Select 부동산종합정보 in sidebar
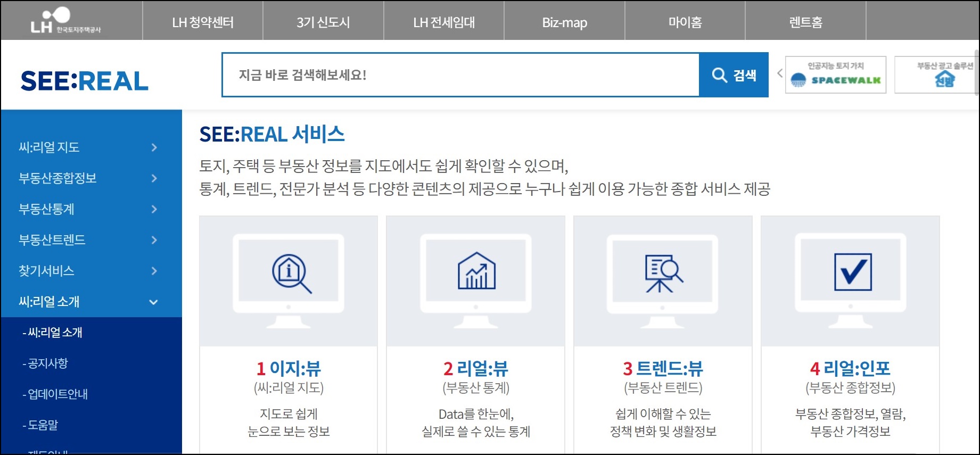980x455 pixels. [57, 178]
